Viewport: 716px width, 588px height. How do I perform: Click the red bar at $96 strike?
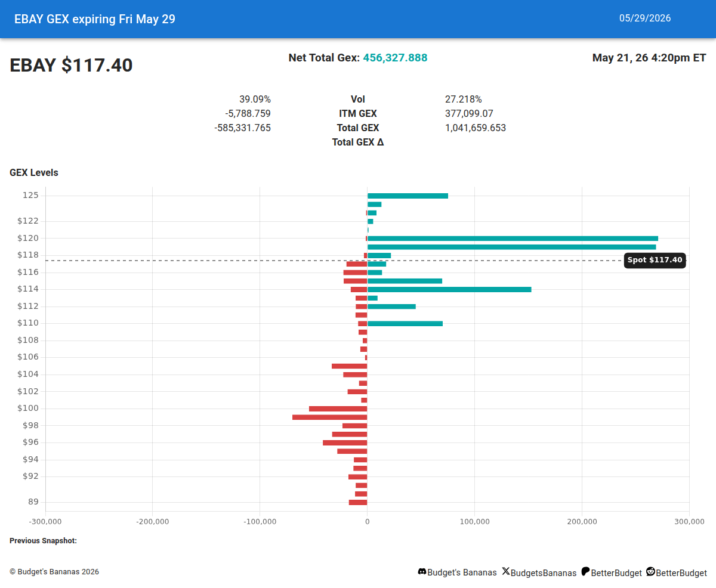(x=345, y=442)
